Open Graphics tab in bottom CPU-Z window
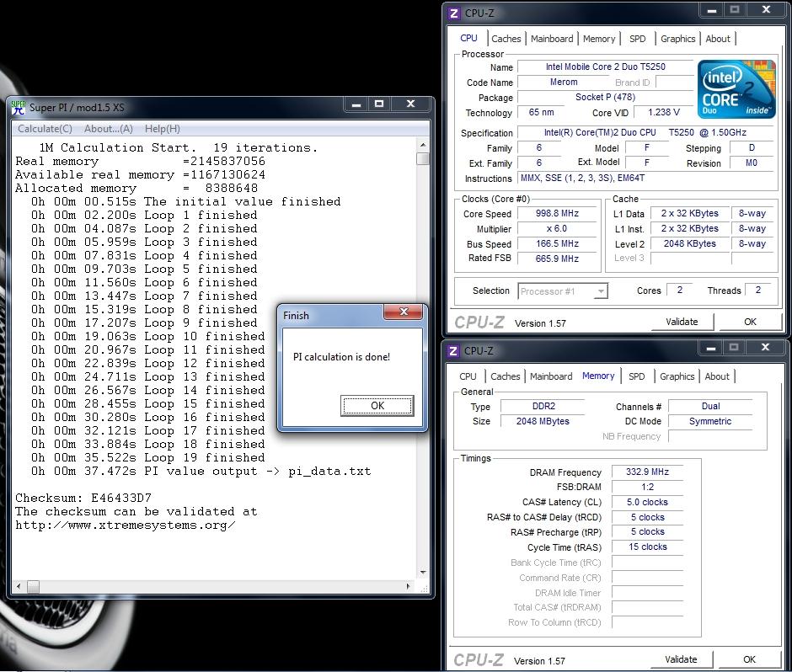Viewport: 792px width, 672px height. coord(677,376)
